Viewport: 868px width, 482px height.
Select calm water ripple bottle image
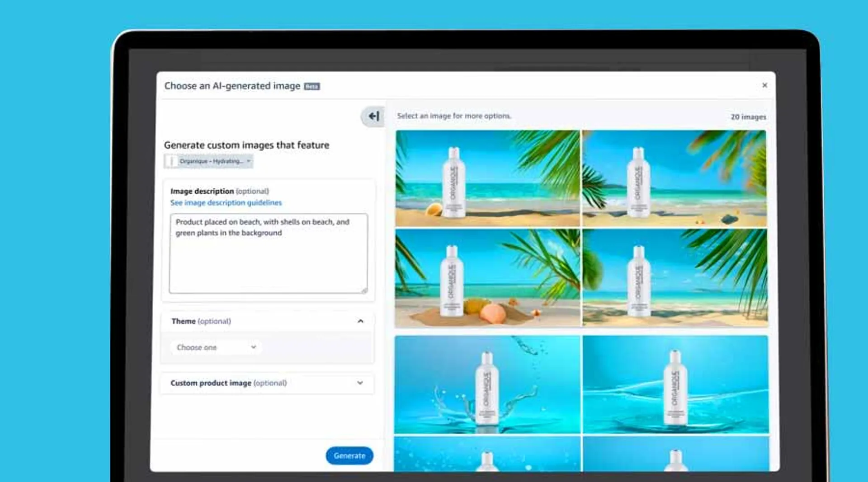(675, 384)
